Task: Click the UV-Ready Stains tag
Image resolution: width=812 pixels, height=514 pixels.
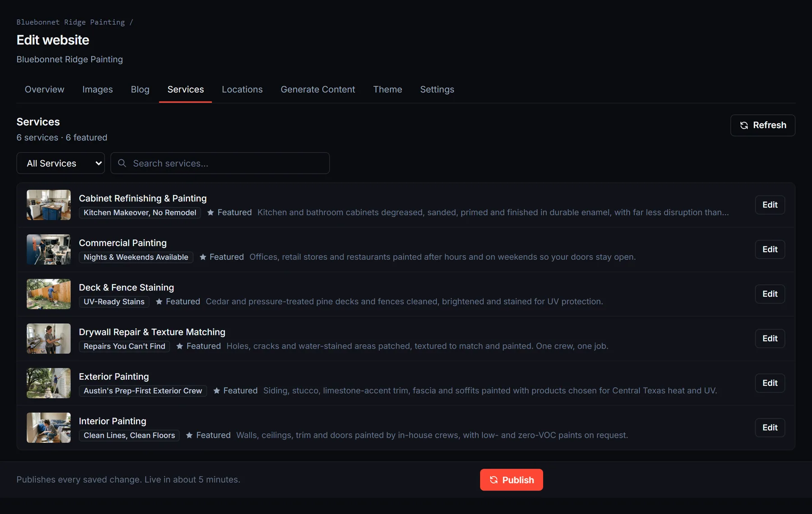Action: point(114,302)
